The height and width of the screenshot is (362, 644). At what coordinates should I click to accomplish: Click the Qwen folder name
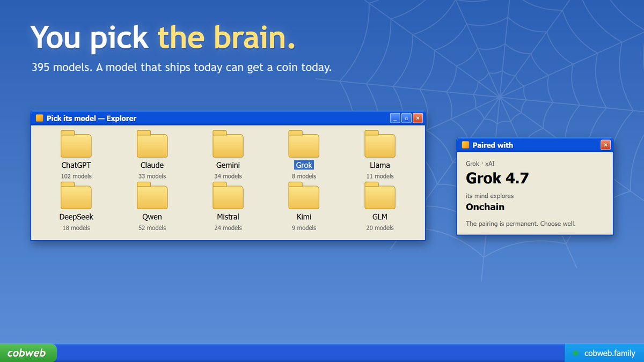[152, 217]
